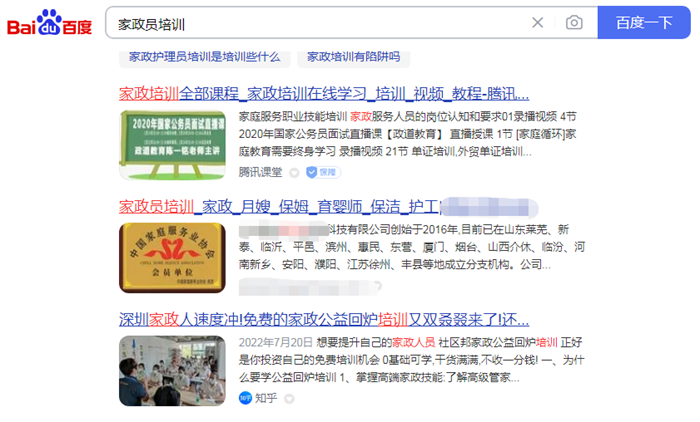The image size is (700, 422).
Task: Open the 家政培训全部课程 Tencent result link
Action: click(324, 94)
